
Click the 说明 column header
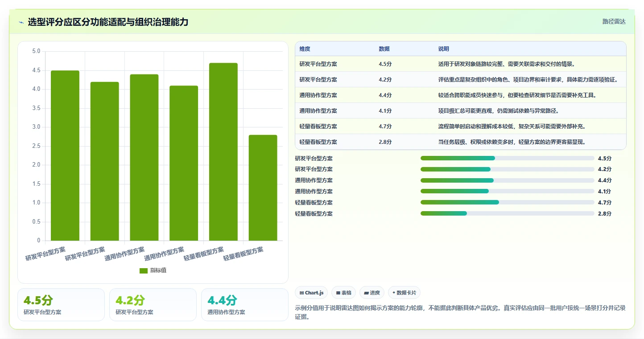444,49
